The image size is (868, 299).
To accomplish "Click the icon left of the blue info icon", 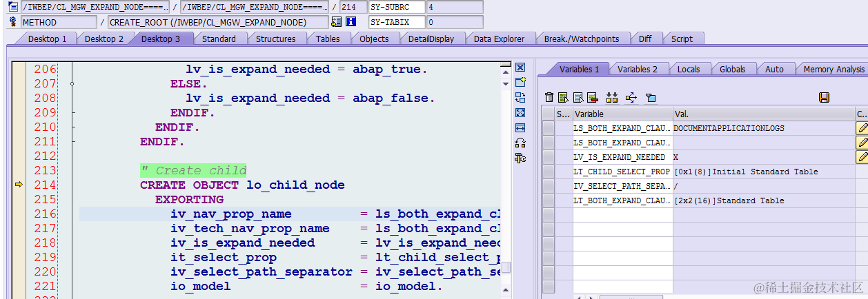I will [x=336, y=22].
